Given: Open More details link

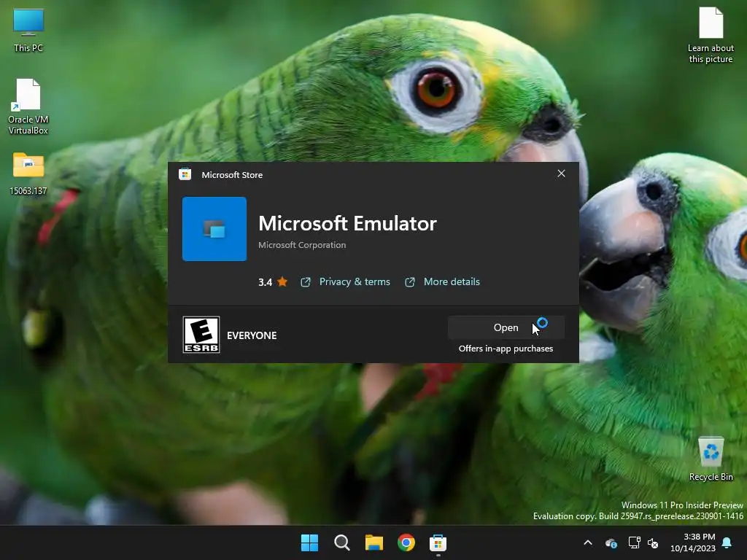Looking at the screenshot, I should (x=452, y=282).
